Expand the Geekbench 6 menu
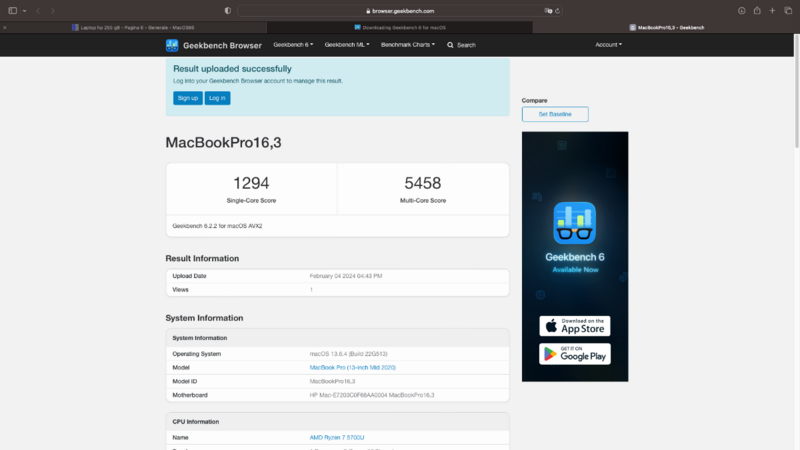The width and height of the screenshot is (800, 450). [x=293, y=45]
